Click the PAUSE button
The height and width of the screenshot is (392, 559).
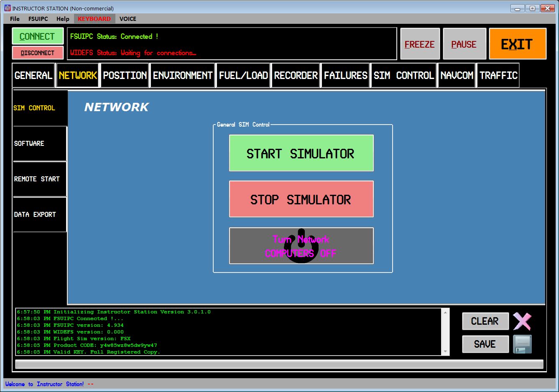[x=464, y=44]
